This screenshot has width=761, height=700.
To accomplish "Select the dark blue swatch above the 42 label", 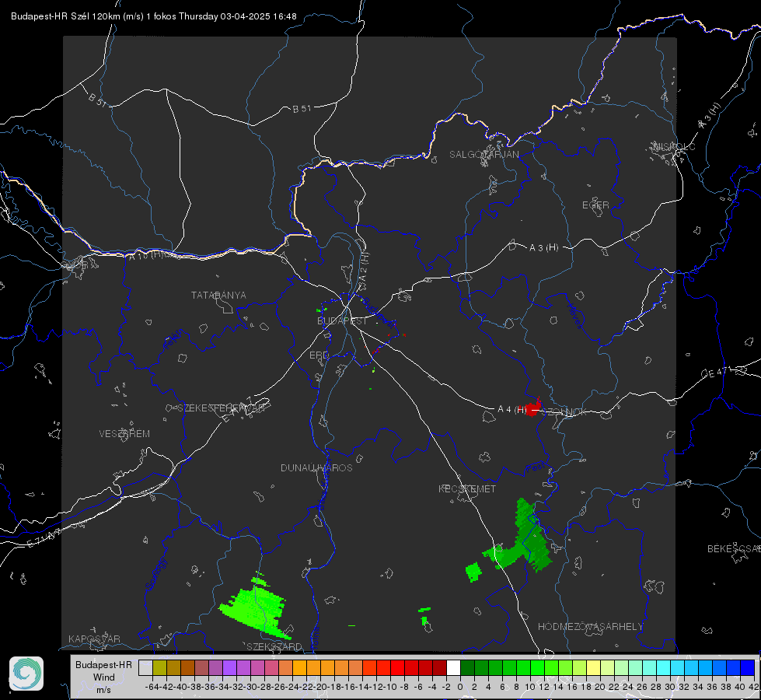I will [748, 667].
